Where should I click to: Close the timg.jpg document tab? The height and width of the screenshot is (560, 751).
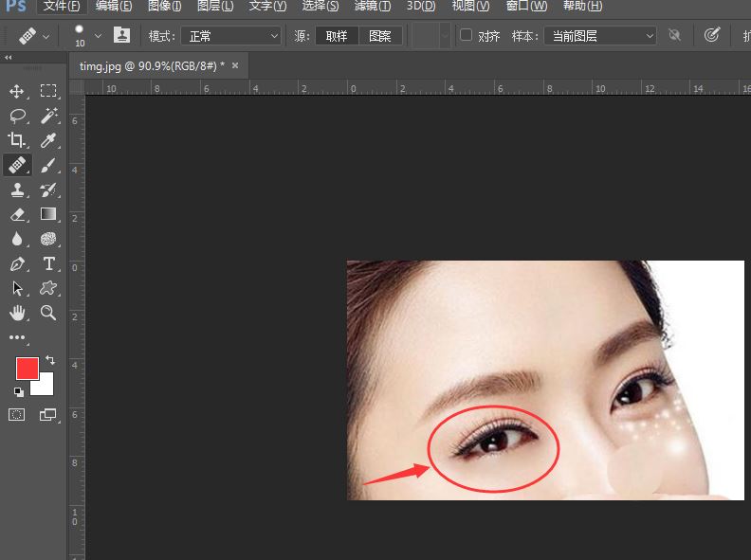point(235,65)
